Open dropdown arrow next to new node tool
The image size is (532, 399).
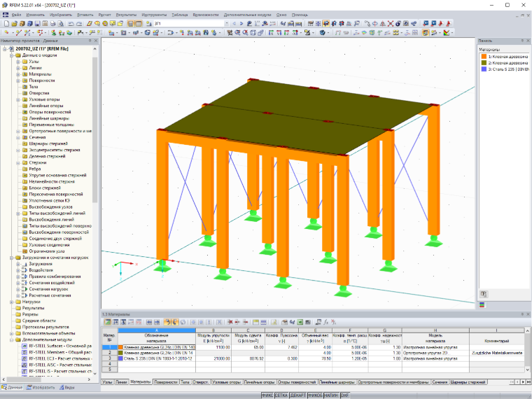coord(12,33)
